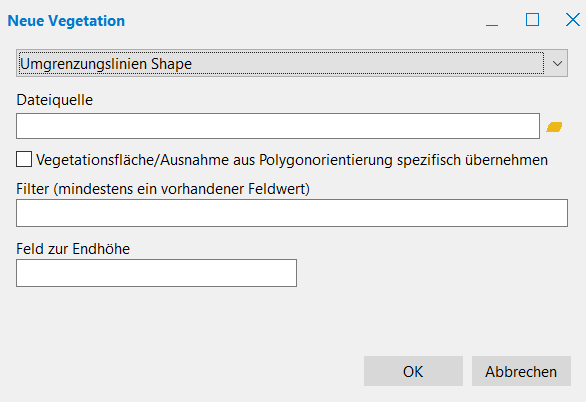Click into the Filter input box
586x402 pixels.
pyautogui.click(x=292, y=213)
